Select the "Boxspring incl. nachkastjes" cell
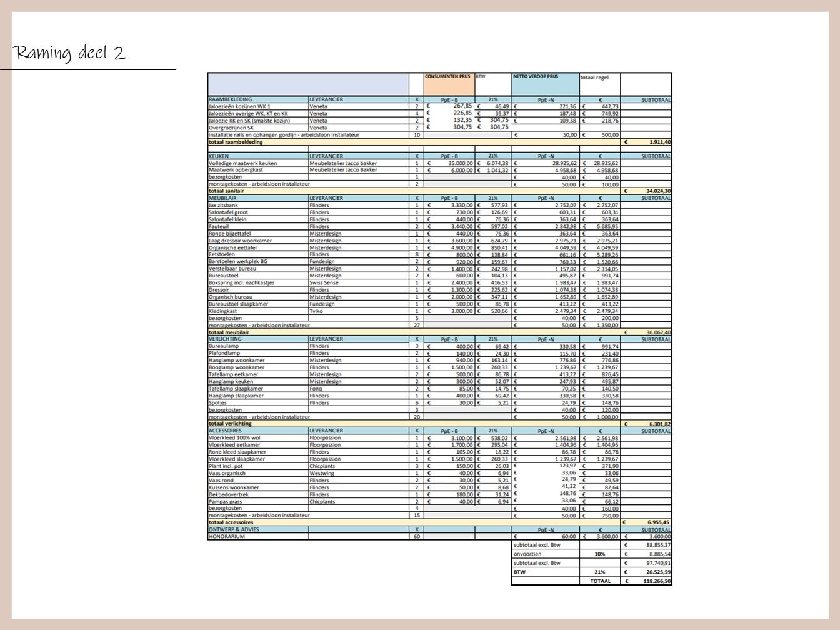840x630 pixels. 258,282
